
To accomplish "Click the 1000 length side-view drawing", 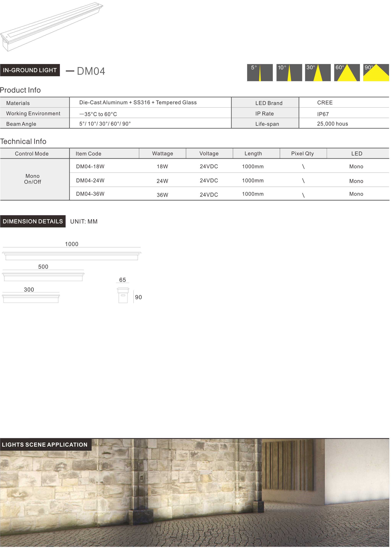I will (x=71, y=256).
